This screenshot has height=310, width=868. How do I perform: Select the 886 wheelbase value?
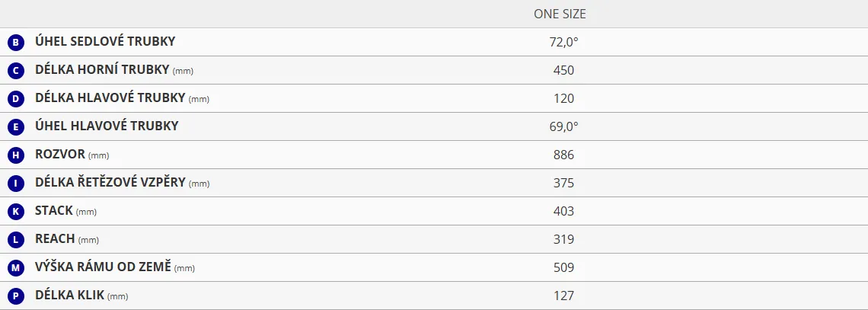tap(563, 155)
